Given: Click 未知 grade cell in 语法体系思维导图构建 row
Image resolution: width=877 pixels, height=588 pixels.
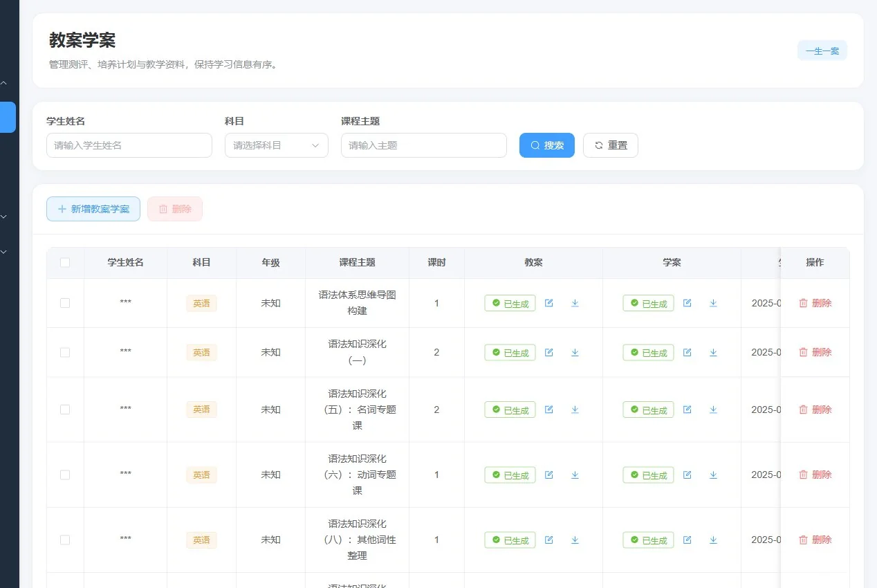Looking at the screenshot, I should click(270, 303).
